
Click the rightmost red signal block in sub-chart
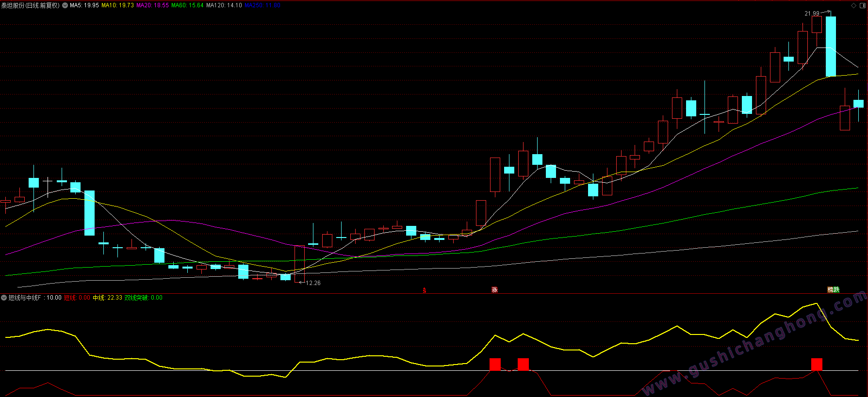(x=817, y=365)
